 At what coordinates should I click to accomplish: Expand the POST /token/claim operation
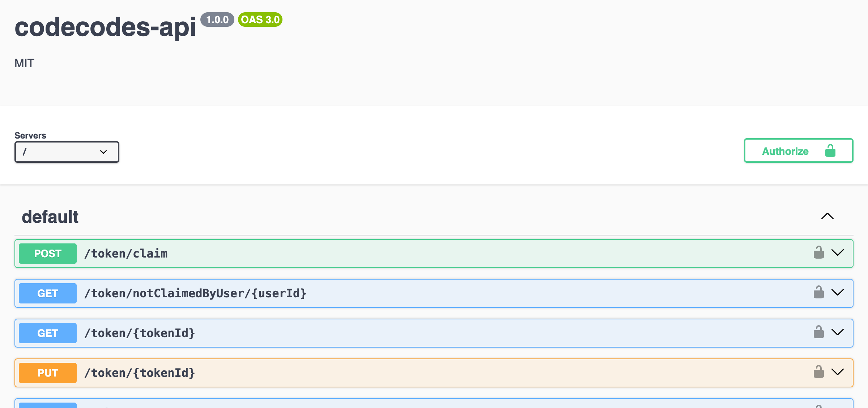pyautogui.click(x=838, y=253)
